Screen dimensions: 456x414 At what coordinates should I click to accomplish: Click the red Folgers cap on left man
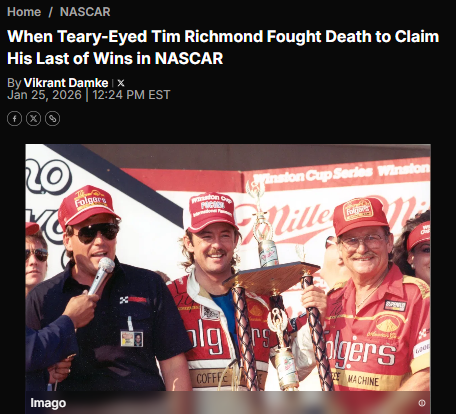click(88, 206)
